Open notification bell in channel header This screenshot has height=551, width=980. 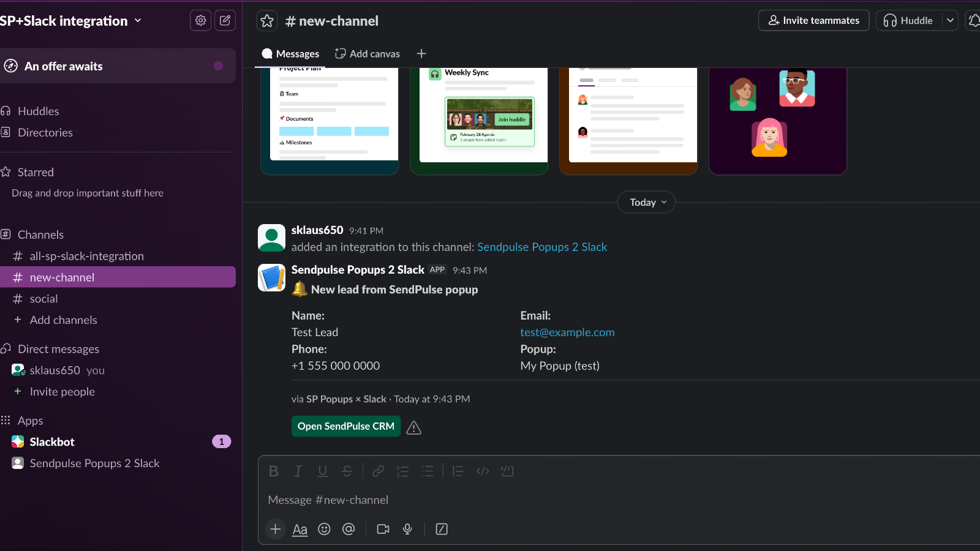coord(974,20)
